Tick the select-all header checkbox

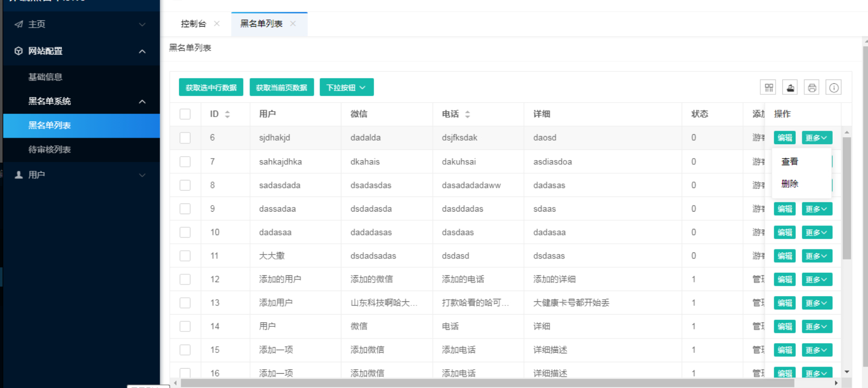coord(185,114)
